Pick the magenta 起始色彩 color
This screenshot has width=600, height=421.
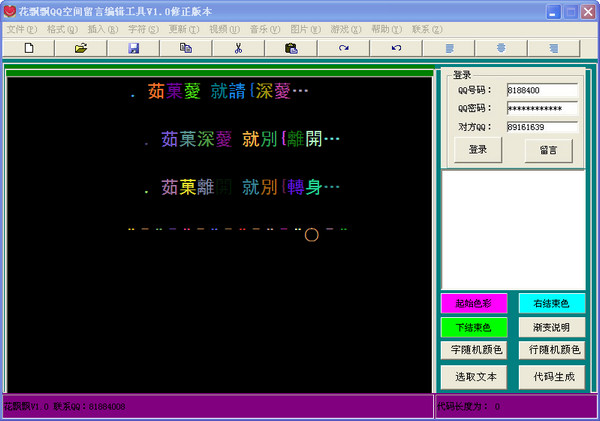(x=474, y=304)
